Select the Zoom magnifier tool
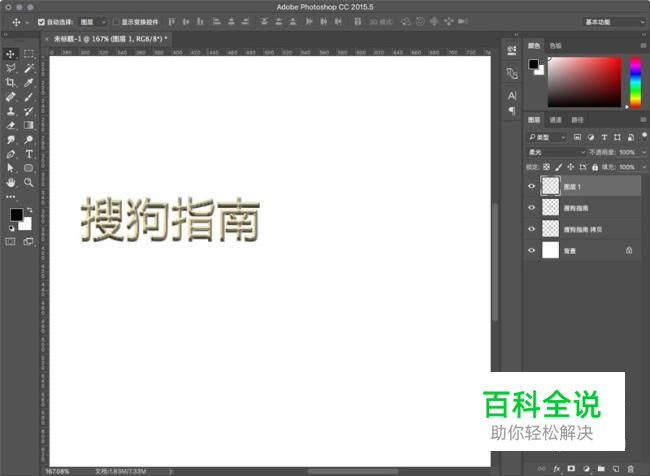This screenshot has width=650, height=476. tap(29, 182)
